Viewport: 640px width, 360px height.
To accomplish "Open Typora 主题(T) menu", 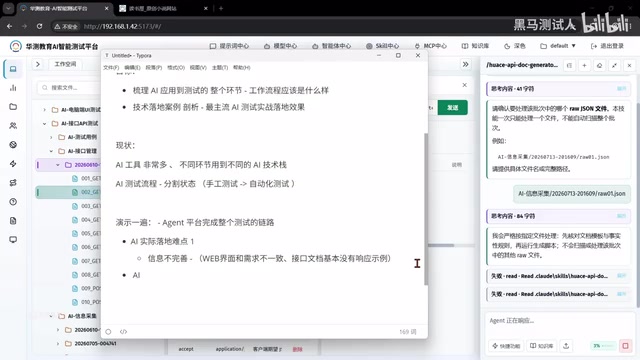I will click(x=220, y=67).
